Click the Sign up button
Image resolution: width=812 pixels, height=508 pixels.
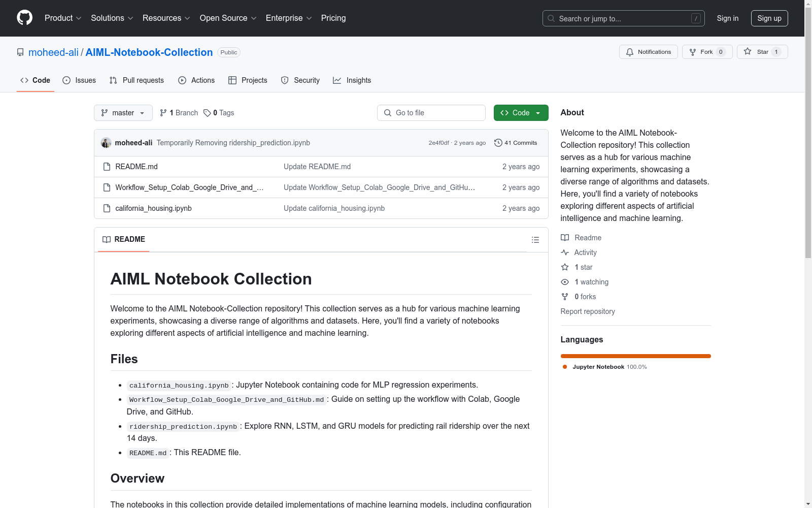tap(769, 18)
